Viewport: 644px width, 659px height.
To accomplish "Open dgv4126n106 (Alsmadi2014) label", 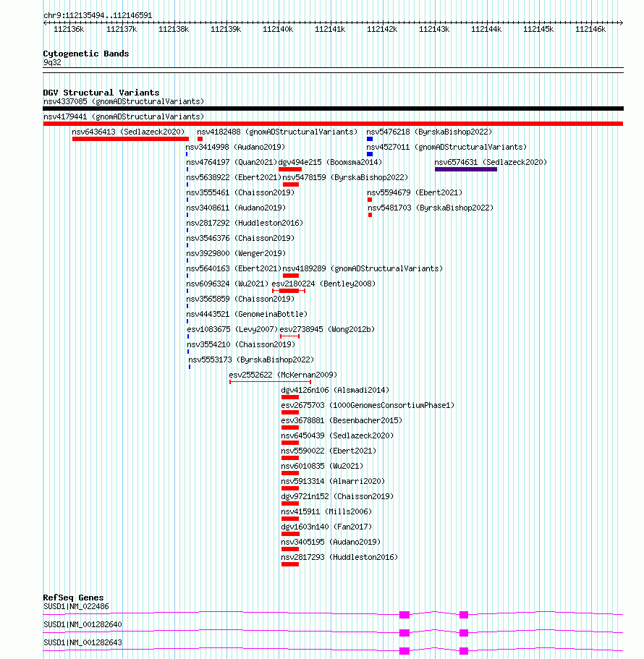I will pos(336,390).
